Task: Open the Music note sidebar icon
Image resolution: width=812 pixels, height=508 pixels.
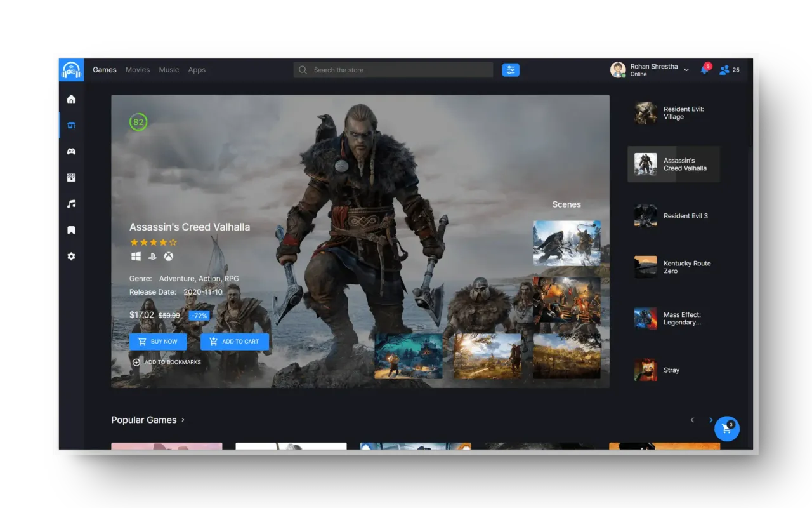Action: pyautogui.click(x=71, y=204)
